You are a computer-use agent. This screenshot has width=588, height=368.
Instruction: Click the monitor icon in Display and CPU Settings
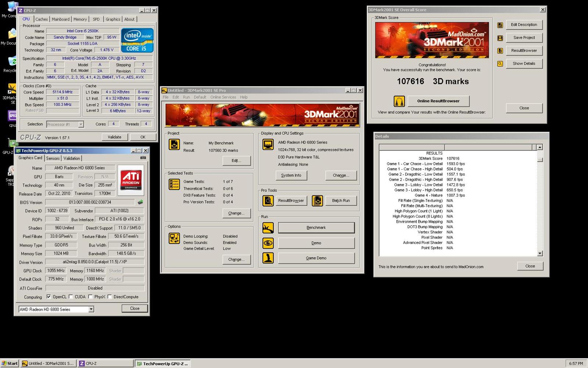(x=268, y=144)
